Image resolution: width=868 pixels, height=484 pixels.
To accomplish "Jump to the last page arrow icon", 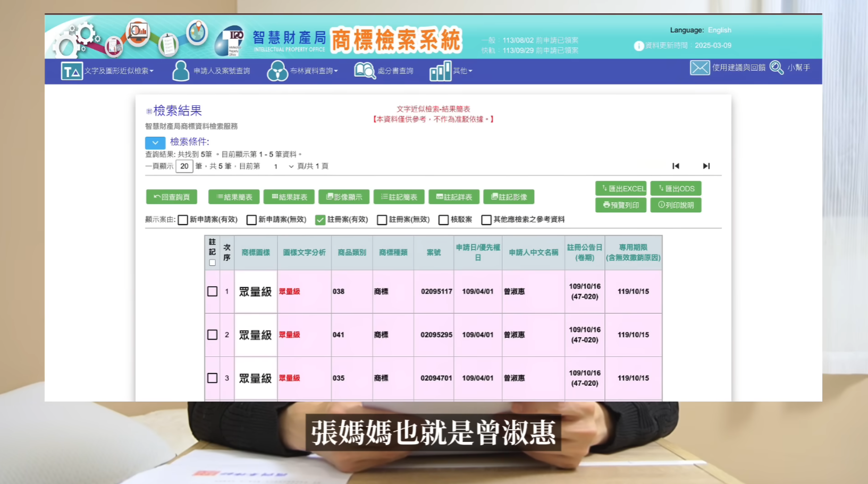I will click(x=706, y=166).
